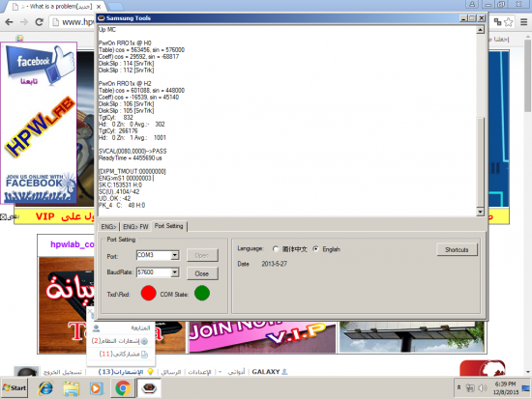Open the Port COM3 dropdown
The height and width of the screenshot is (399, 532).
[175, 255]
